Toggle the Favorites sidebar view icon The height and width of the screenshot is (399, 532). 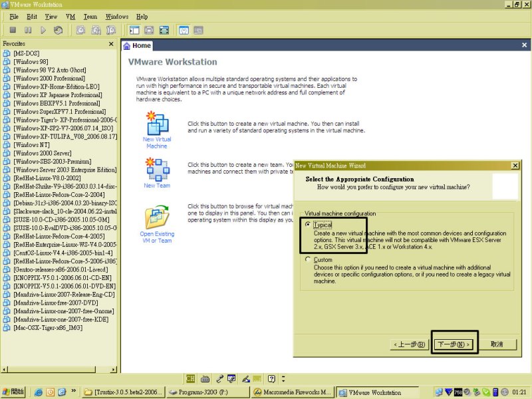click(134, 30)
